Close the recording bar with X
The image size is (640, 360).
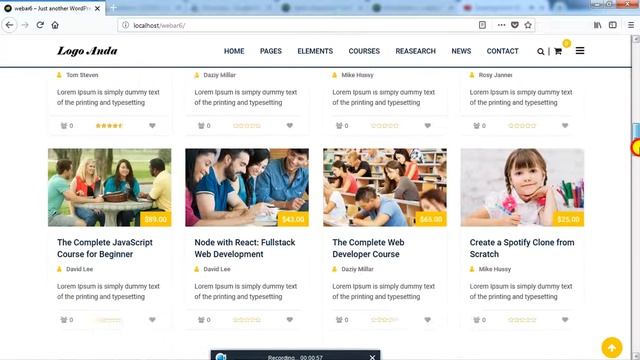click(x=372, y=357)
